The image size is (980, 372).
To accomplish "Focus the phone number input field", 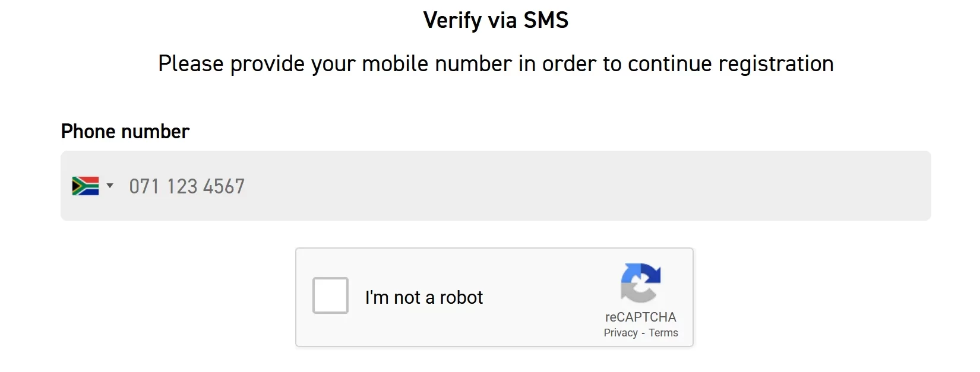I will [x=495, y=186].
